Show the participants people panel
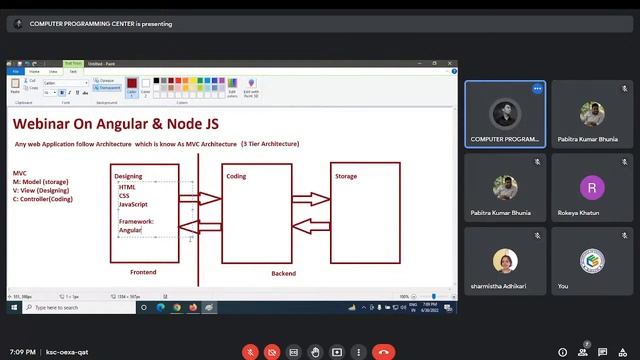The image size is (640, 360). 582,352
